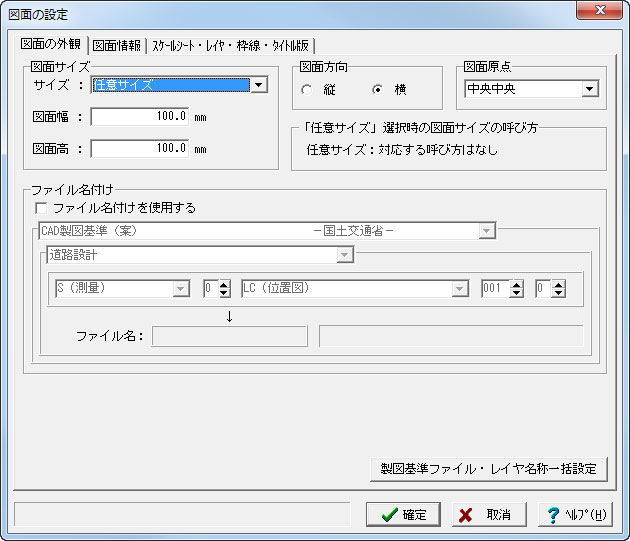Enable the ファイル名付けを使用する checkbox
This screenshot has width=630, height=541.
click(x=41, y=208)
